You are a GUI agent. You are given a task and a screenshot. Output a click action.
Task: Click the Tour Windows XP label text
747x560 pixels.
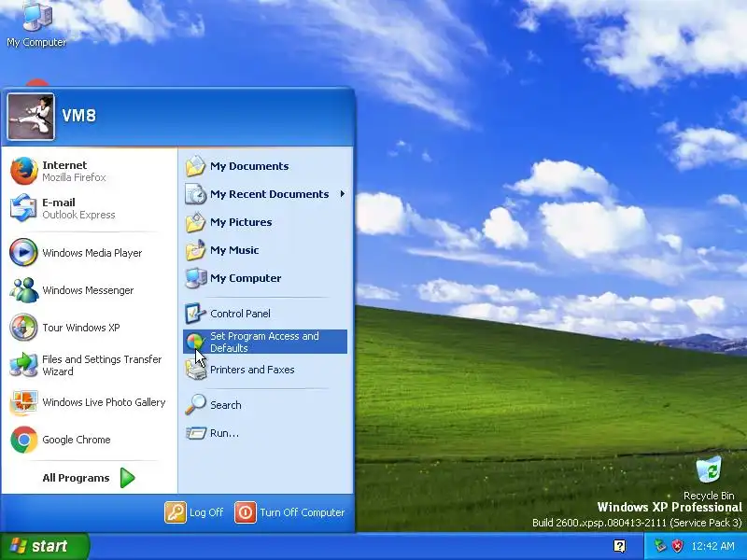coord(81,328)
